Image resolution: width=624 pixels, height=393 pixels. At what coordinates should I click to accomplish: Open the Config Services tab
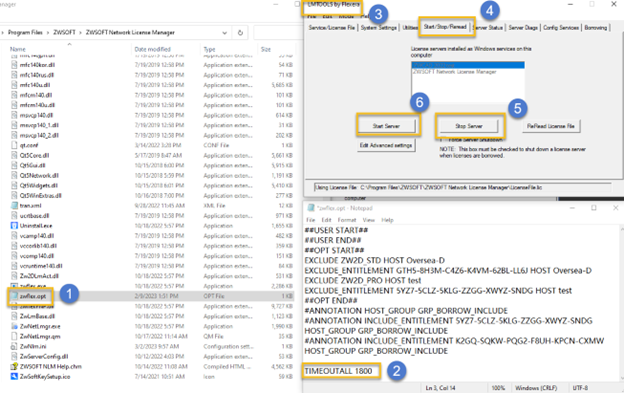point(561,27)
